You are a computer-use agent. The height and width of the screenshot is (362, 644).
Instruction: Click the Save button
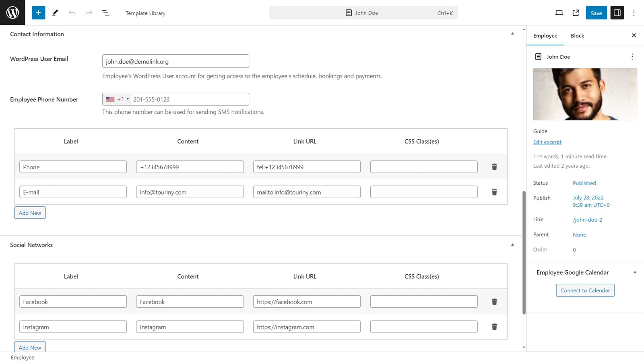596,13
